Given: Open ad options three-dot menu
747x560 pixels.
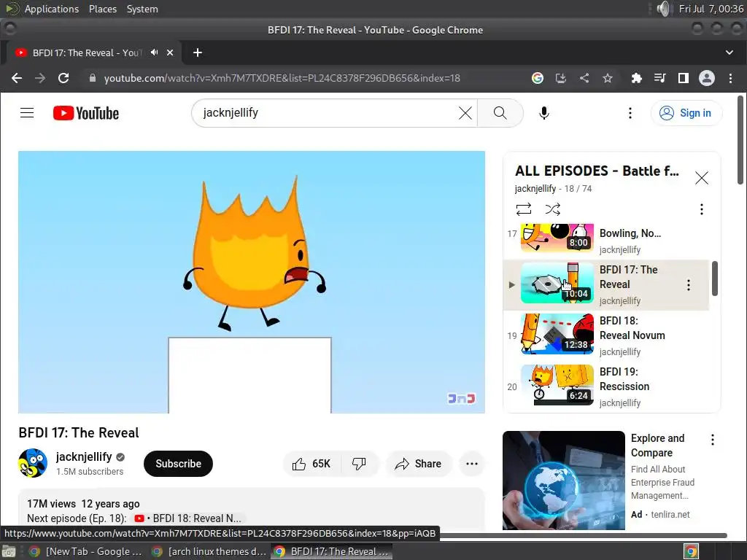Looking at the screenshot, I should [712, 440].
